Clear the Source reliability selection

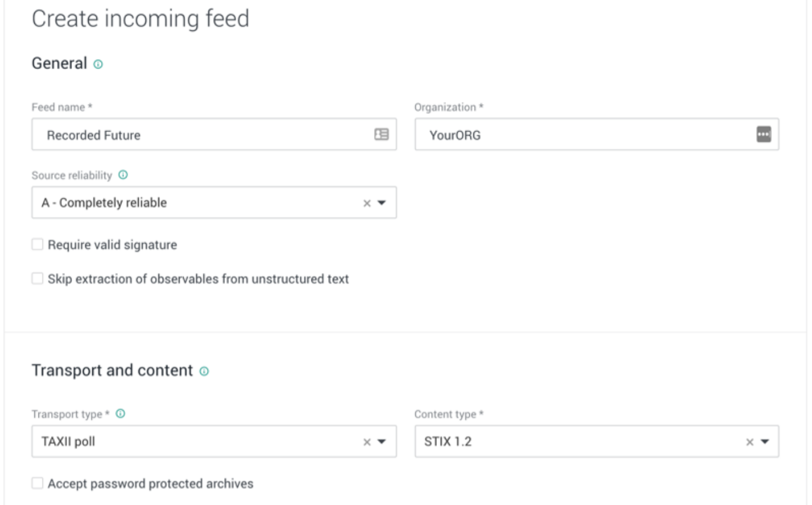pos(367,203)
